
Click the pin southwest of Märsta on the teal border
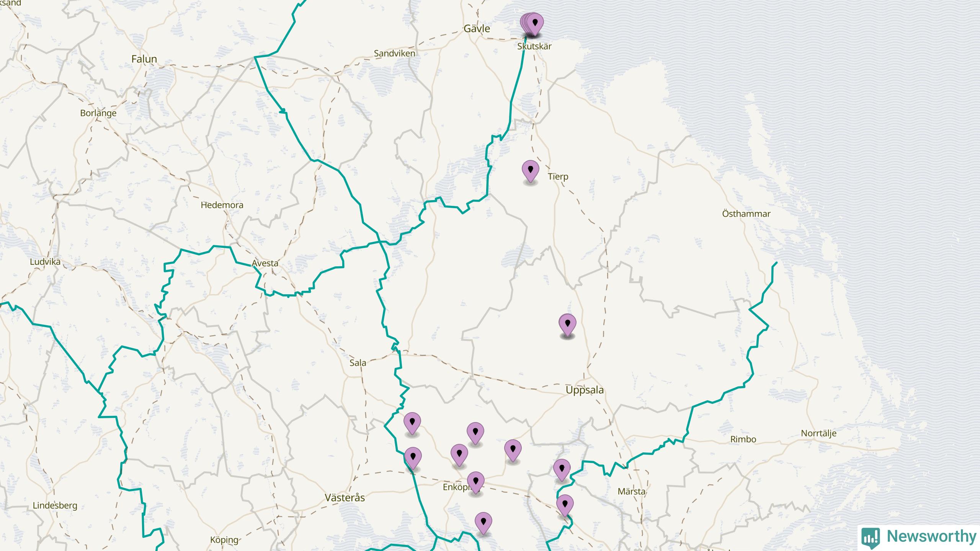point(565,505)
